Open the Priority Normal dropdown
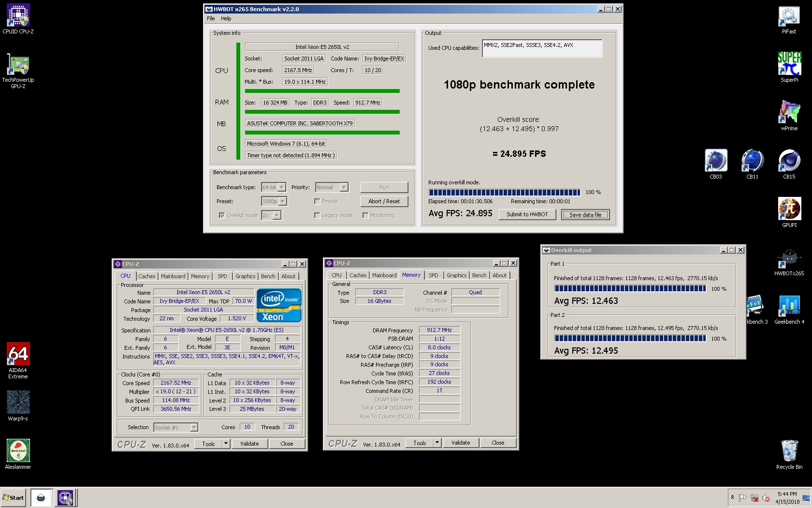This screenshot has width=812, height=508. (x=332, y=187)
